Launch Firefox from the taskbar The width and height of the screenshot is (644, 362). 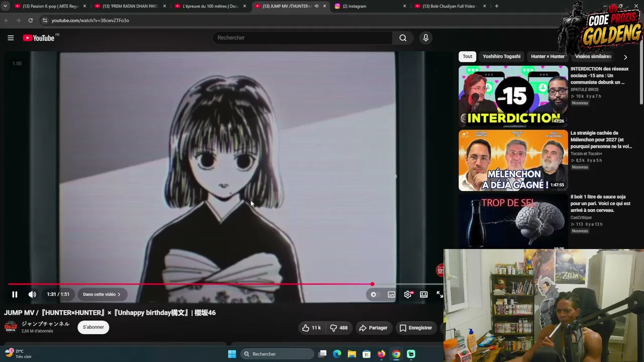coord(381,354)
